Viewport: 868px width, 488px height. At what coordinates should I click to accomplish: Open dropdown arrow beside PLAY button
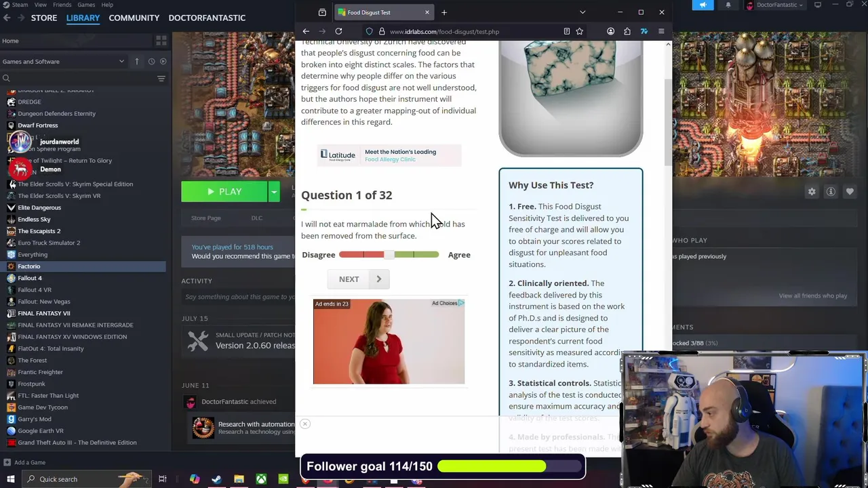coord(274,192)
